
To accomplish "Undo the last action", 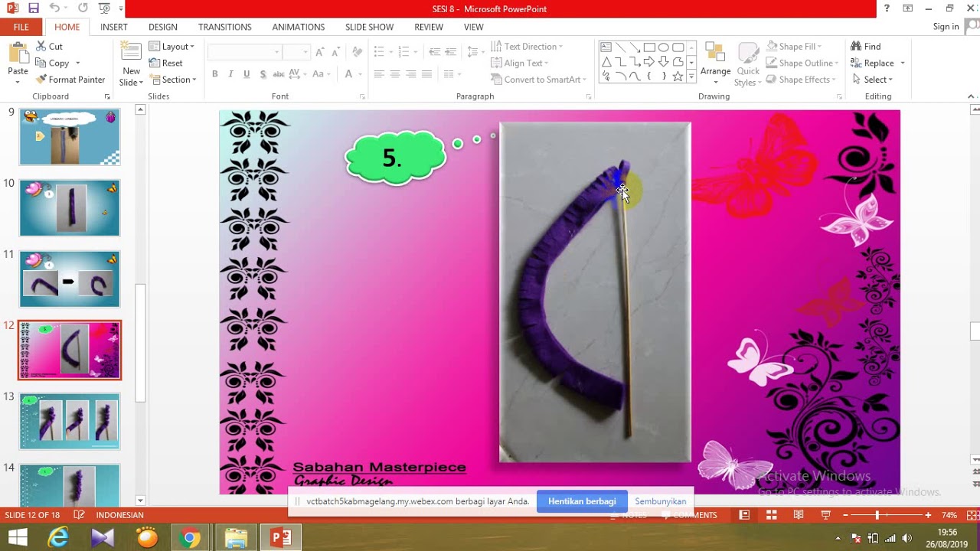I will [x=54, y=8].
